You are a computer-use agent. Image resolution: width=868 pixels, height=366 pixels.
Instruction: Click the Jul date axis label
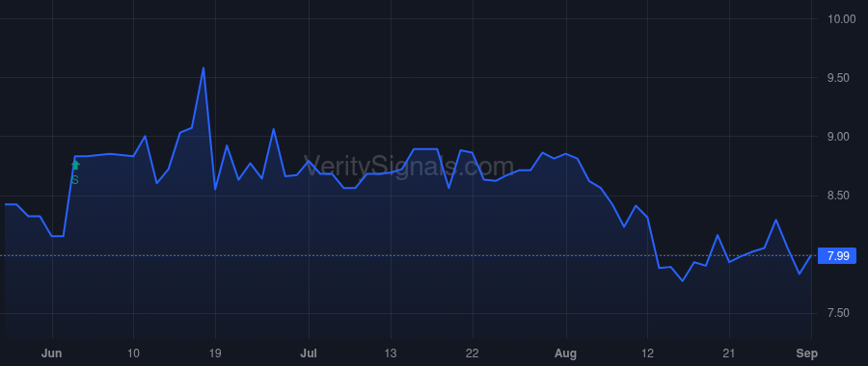309,353
